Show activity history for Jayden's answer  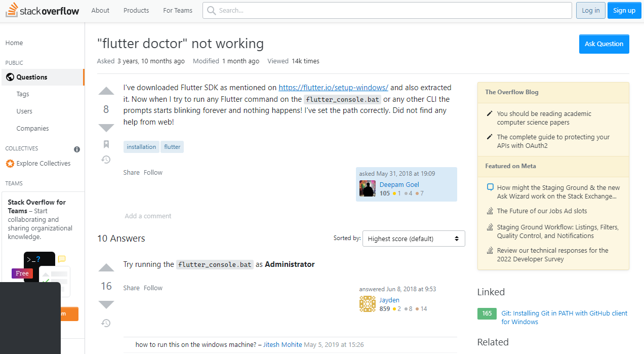click(106, 323)
